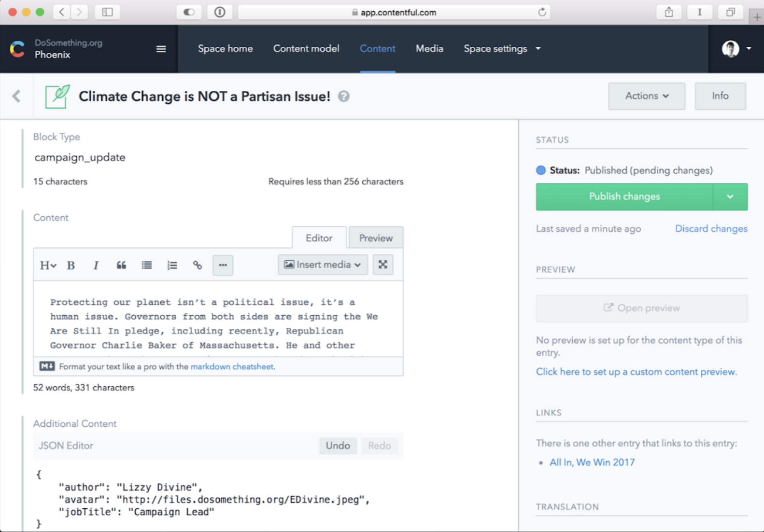Add a new Safari tab
The width and height of the screenshot is (764, 532).
(x=757, y=17)
